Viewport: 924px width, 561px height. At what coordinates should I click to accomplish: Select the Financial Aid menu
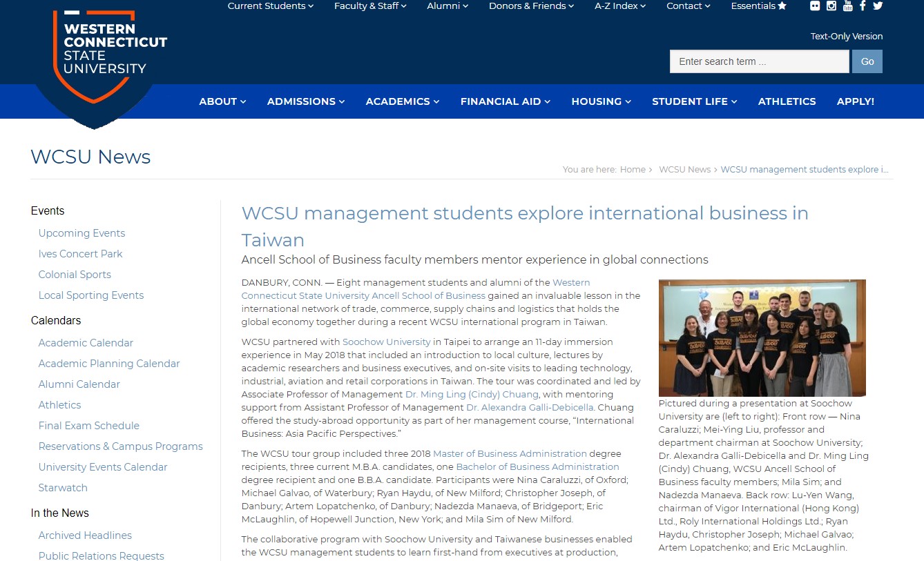pos(505,101)
